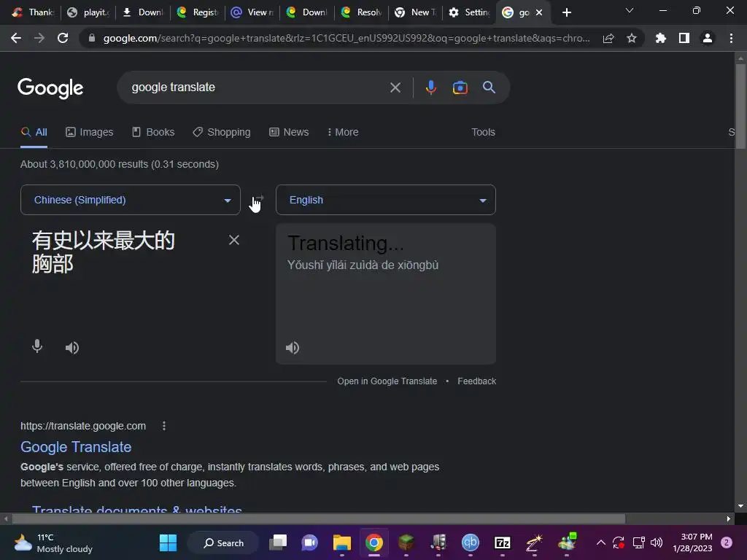Image resolution: width=747 pixels, height=560 pixels.
Task: Open the tab search chevron
Action: (x=630, y=10)
